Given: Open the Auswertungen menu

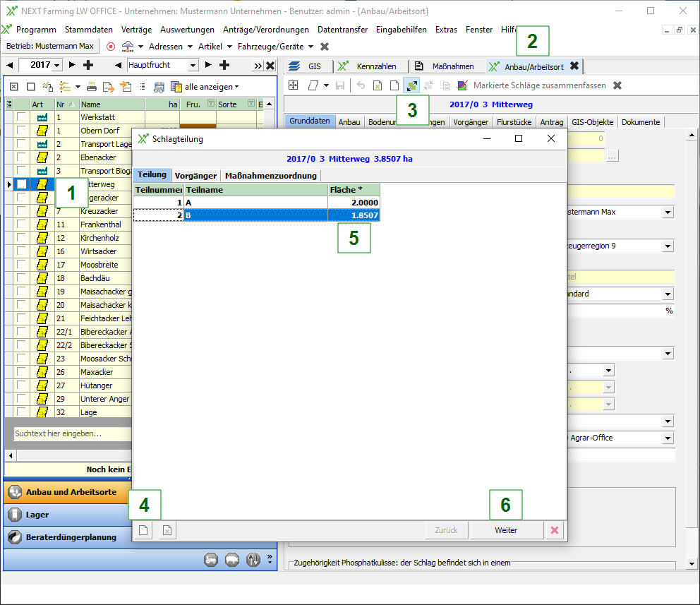Looking at the screenshot, I should coord(187,30).
